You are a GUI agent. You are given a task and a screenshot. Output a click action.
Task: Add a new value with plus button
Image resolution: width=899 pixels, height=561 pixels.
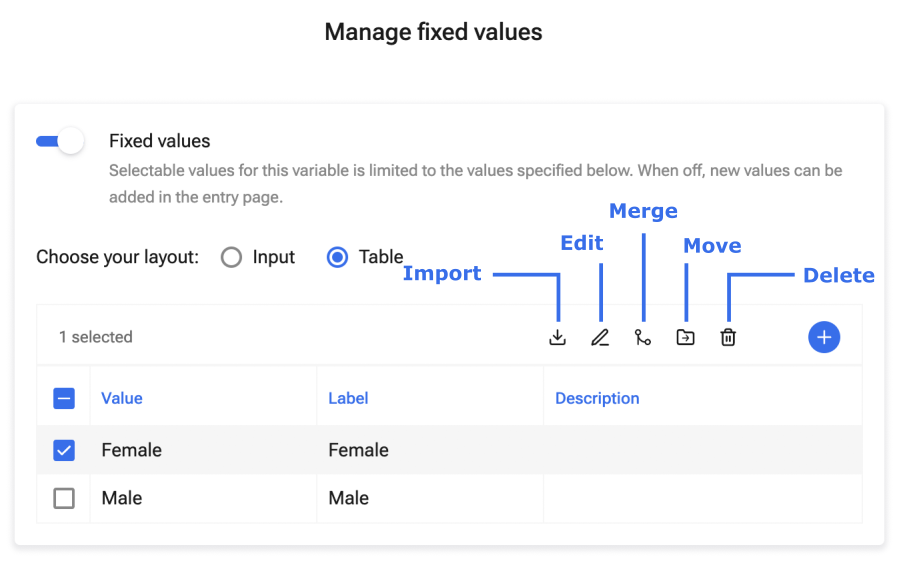[824, 338]
